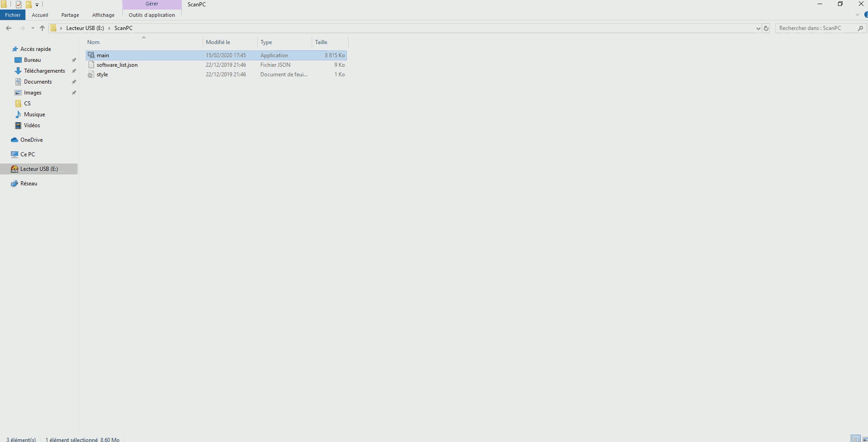Open the Fichier menu
The image size is (868, 442).
13,15
